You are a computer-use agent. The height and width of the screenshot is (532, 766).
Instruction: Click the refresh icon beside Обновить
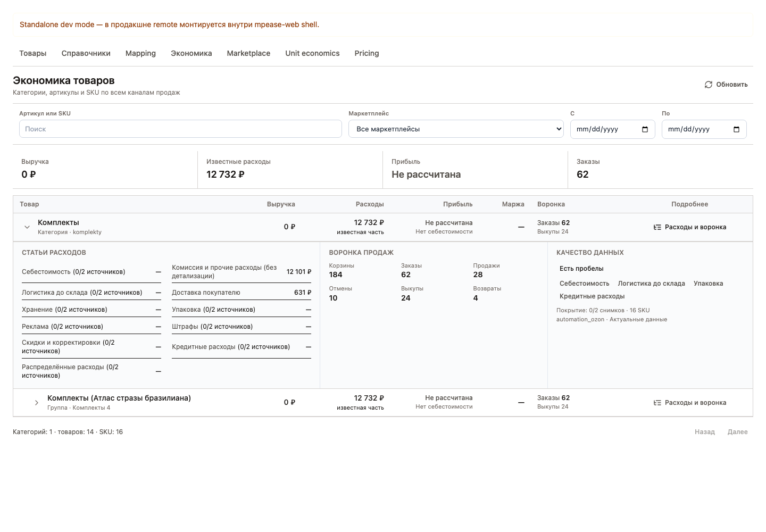tap(709, 85)
